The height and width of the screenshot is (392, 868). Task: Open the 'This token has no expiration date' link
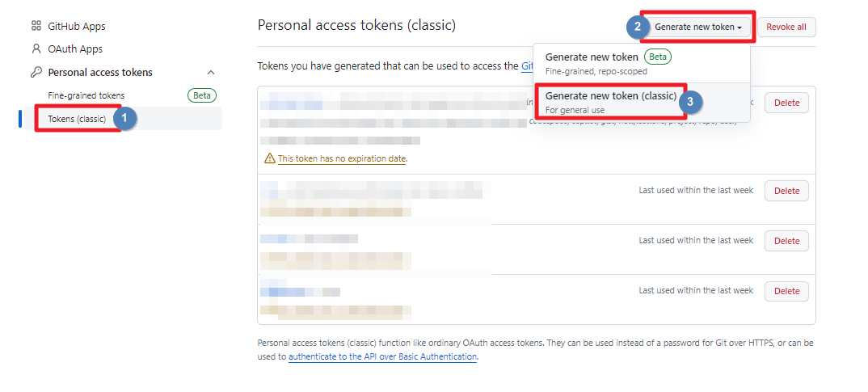[342, 158]
